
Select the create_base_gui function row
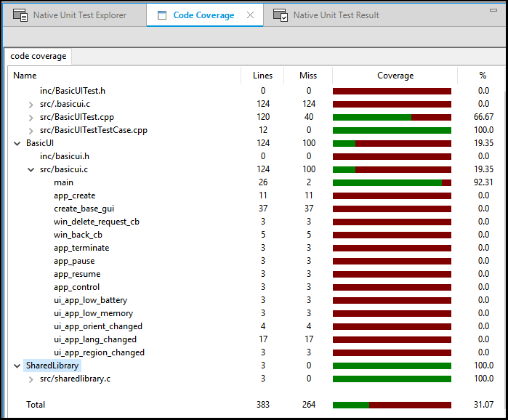[84, 209]
